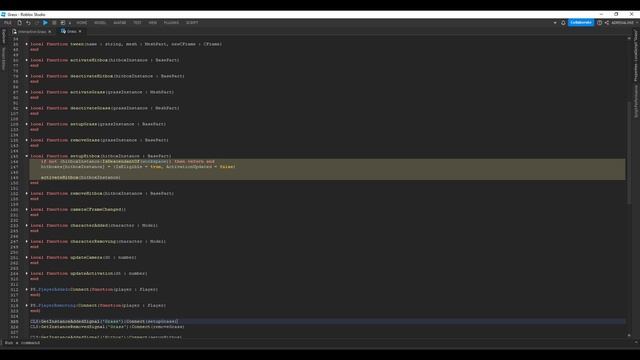Expand setupGrass function fold arrow
The image size is (640, 360).
pos(27,124)
